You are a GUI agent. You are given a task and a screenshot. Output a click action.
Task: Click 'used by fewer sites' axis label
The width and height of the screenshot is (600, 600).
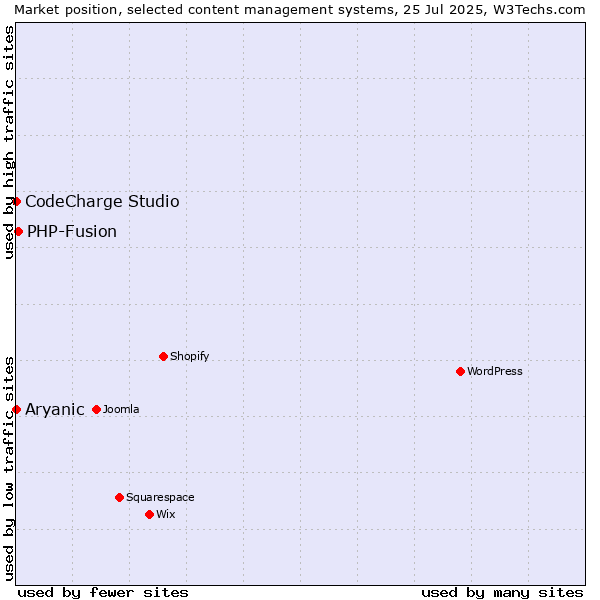[103, 593]
